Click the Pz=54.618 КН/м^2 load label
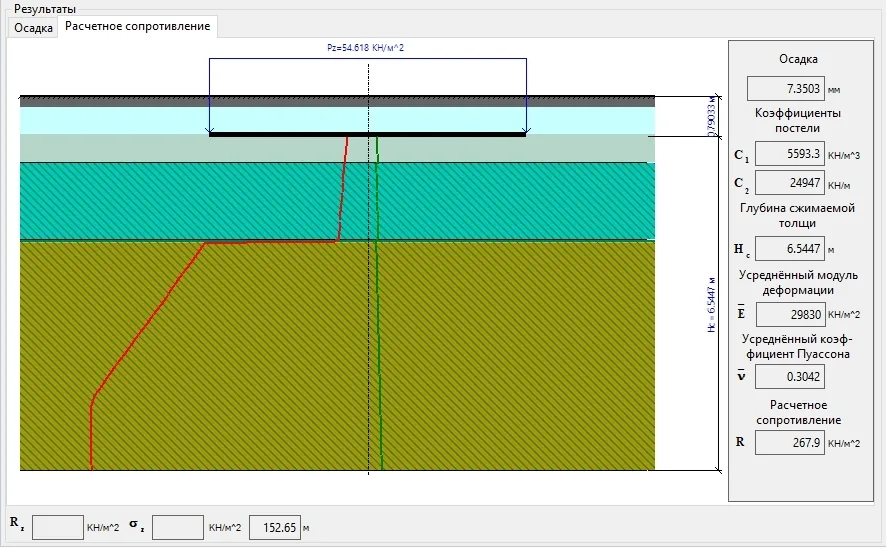 pyautogui.click(x=366, y=47)
